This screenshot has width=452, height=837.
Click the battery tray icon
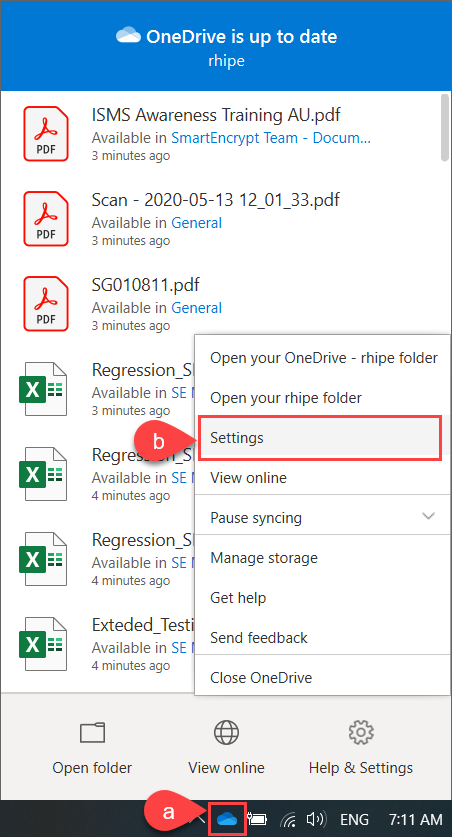click(258, 819)
